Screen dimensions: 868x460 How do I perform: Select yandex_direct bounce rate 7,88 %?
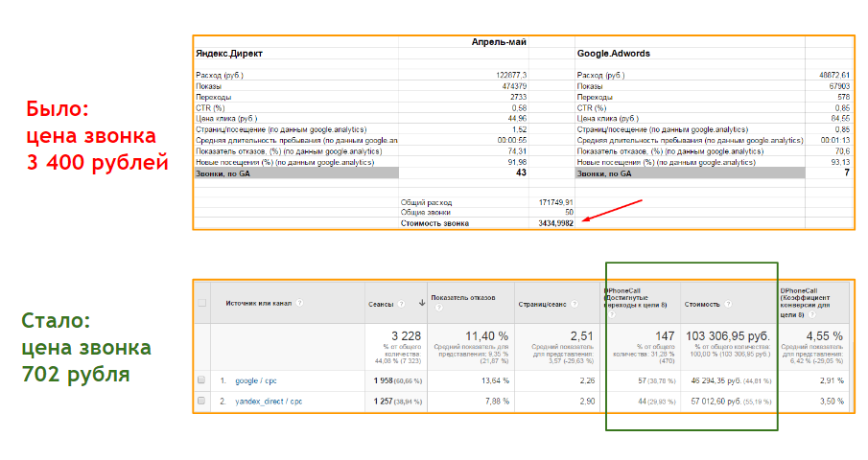coord(497,402)
